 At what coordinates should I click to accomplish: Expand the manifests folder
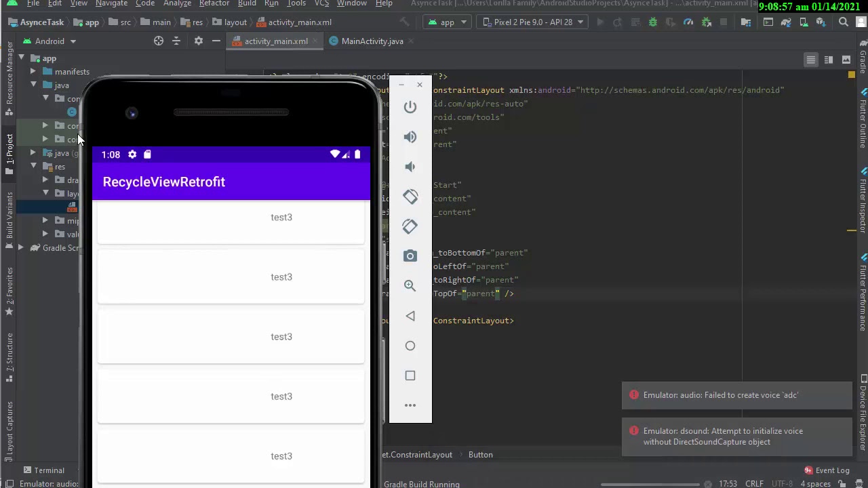[x=33, y=72]
